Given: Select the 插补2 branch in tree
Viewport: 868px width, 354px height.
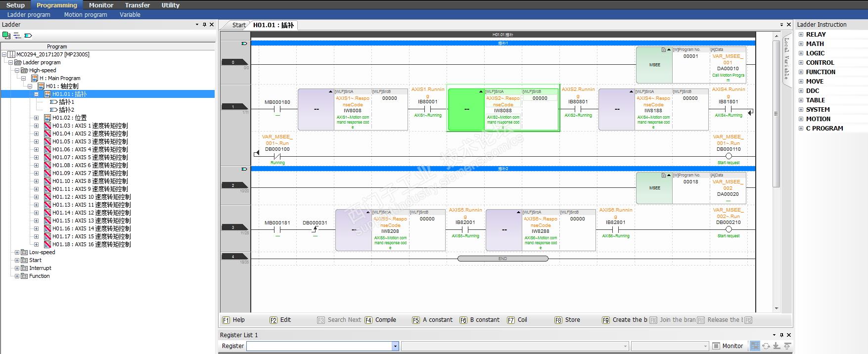Looking at the screenshot, I should [66, 110].
